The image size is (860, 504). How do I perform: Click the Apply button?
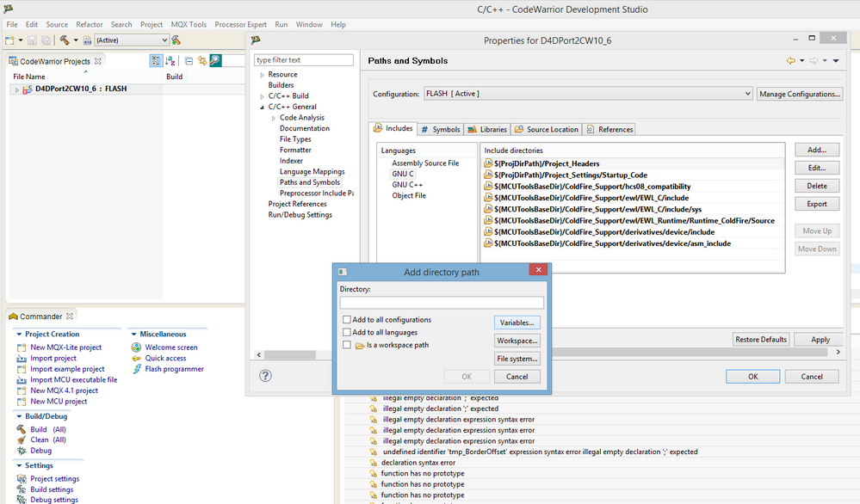coord(820,340)
